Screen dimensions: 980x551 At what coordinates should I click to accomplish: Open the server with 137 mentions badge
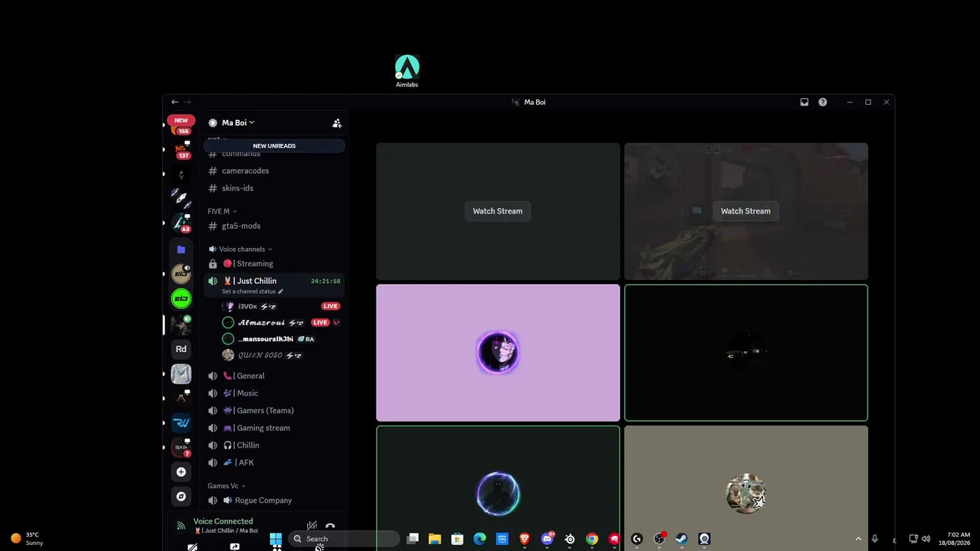point(181,150)
